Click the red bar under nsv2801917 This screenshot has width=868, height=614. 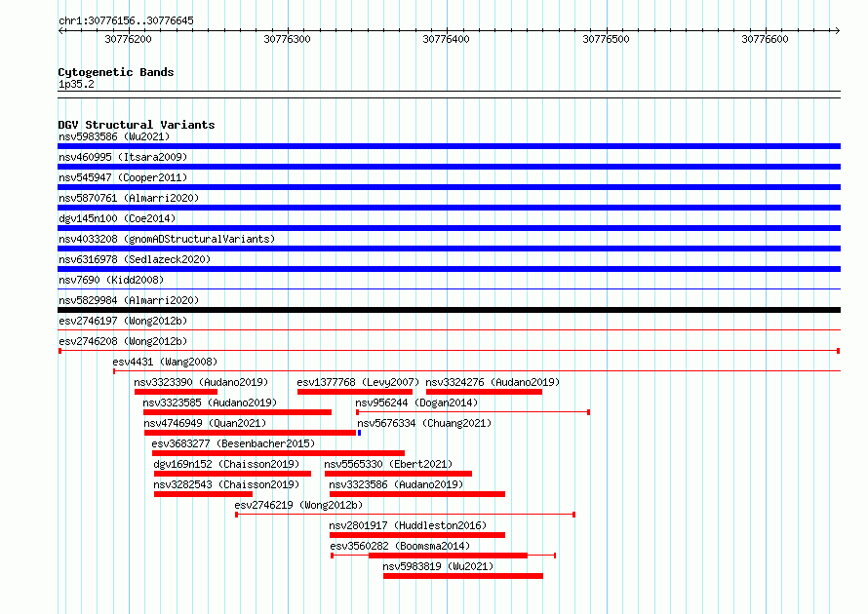pos(417,535)
